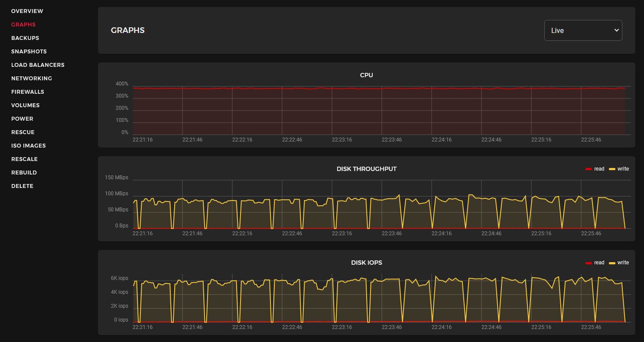
Task: Click the CPU chart title
Action: point(366,75)
